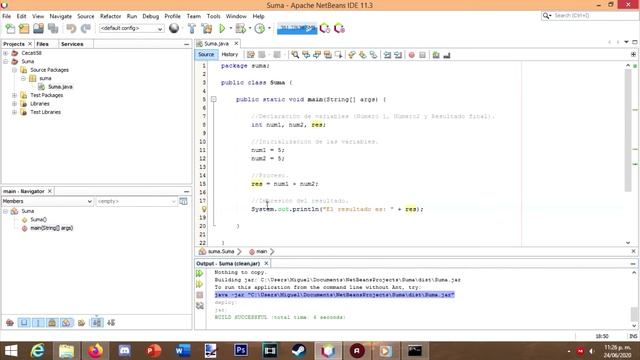Toggle Rectangular Selection icon in editor toolbar
640x360 pixels.
pyautogui.click(x=338, y=55)
